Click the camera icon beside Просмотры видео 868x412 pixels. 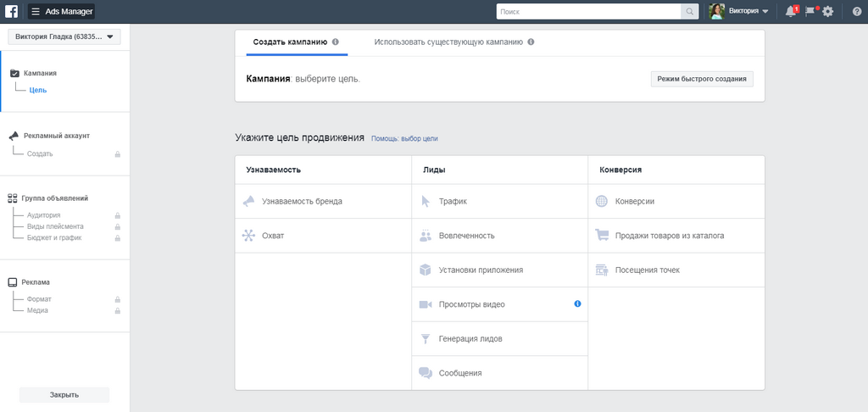426,304
